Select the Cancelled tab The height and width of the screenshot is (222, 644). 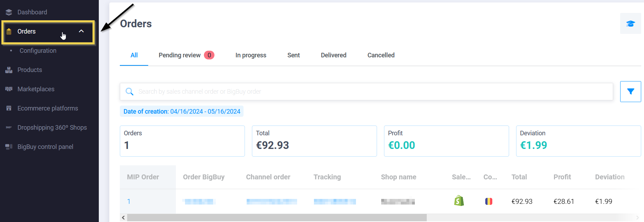coord(381,55)
